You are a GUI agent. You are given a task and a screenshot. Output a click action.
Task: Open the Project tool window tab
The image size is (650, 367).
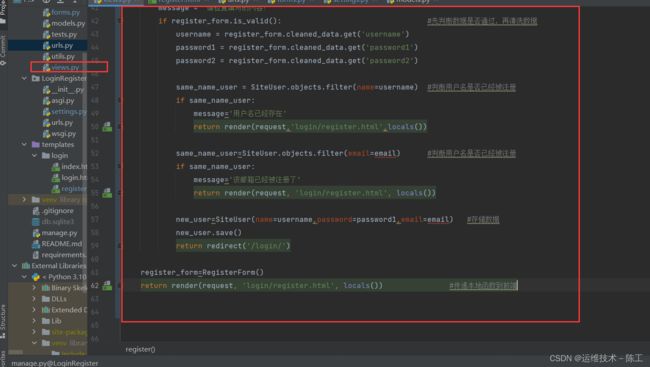[3, 12]
